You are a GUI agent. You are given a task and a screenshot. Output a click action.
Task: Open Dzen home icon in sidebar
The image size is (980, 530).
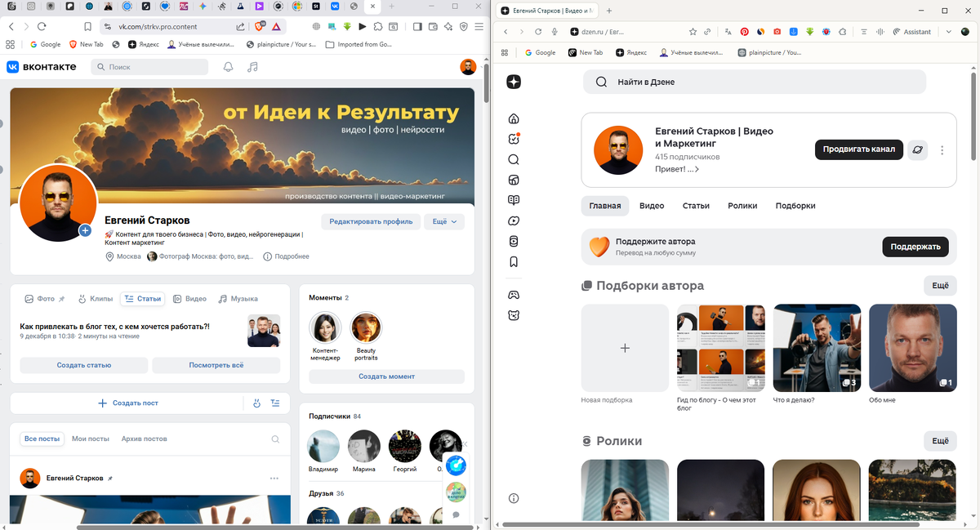coord(514,118)
